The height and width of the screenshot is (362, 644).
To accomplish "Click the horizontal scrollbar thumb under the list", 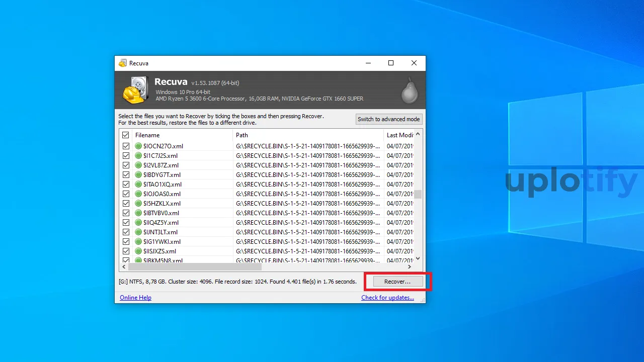I will click(x=195, y=267).
